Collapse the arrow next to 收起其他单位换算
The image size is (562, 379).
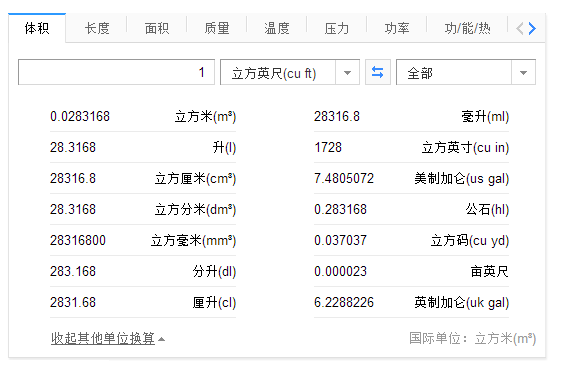click(x=162, y=339)
